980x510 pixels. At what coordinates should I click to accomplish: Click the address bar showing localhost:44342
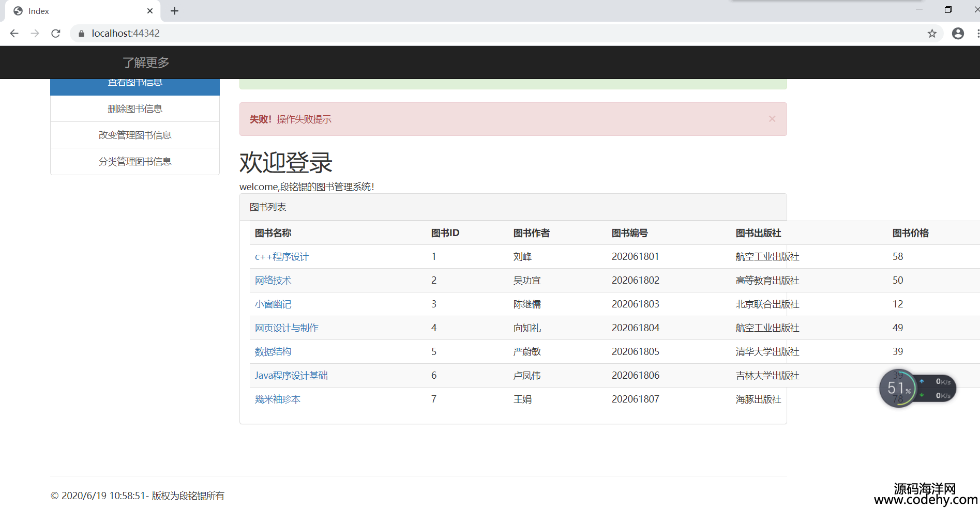click(x=465, y=33)
